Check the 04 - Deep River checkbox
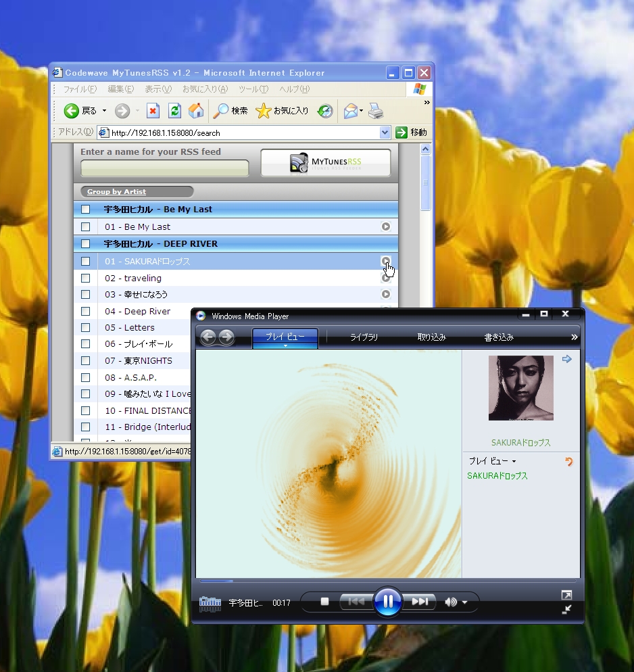This screenshot has width=634, height=672. [86, 311]
